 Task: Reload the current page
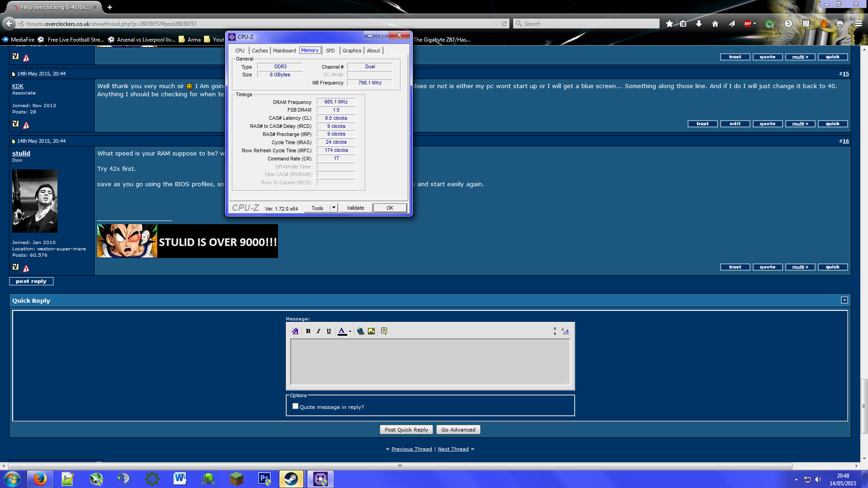pos(504,23)
